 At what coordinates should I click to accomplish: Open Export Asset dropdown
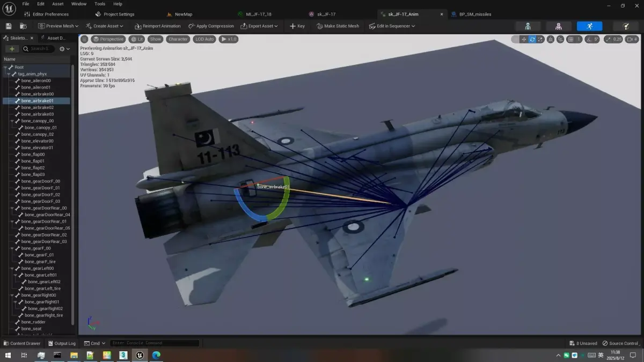tap(260, 26)
